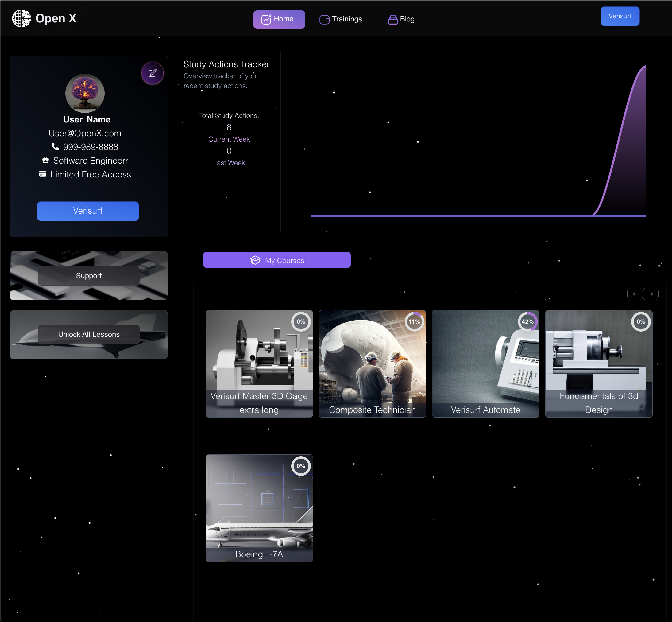
Task: Click the next courses right arrow
Action: [x=651, y=294]
